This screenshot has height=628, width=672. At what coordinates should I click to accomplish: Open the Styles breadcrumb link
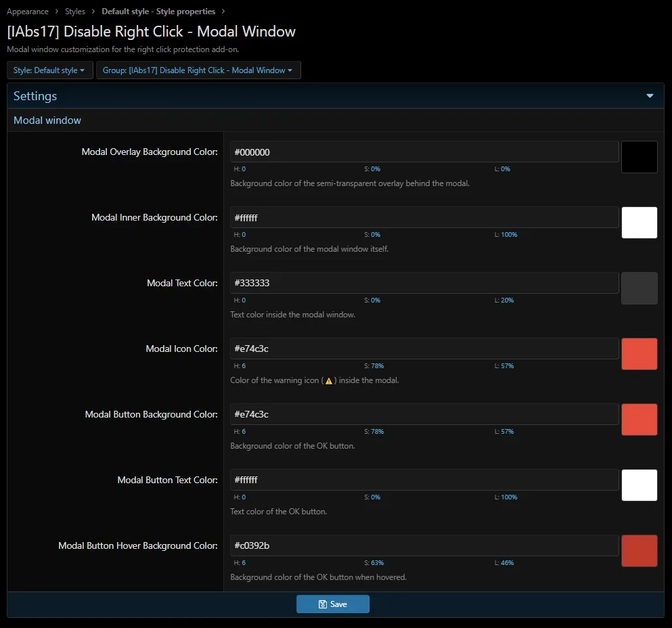point(75,12)
